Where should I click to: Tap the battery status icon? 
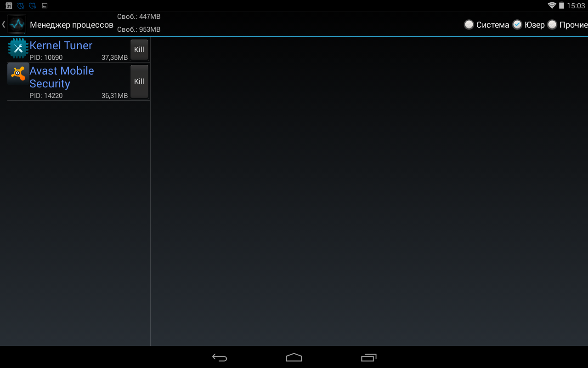[561, 6]
